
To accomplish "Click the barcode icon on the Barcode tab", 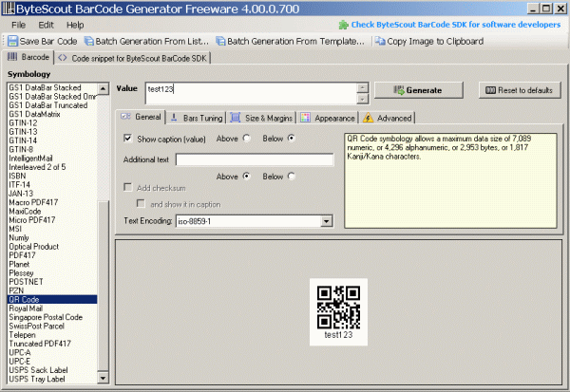I will (12, 57).
